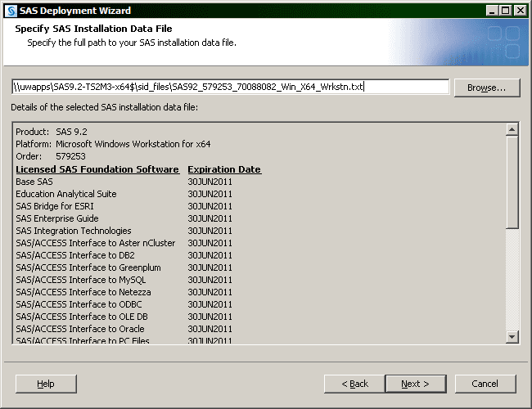This screenshot has width=532, height=409.
Task: Select 'SAS/ACCESS Interface to Oracle' row
Action: (124, 329)
